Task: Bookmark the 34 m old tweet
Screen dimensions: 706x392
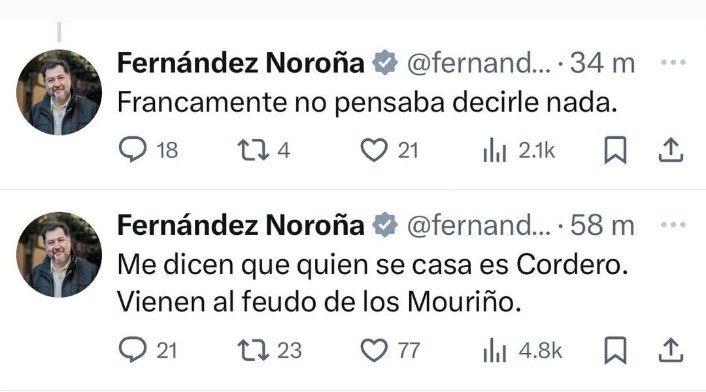Action: (615, 150)
